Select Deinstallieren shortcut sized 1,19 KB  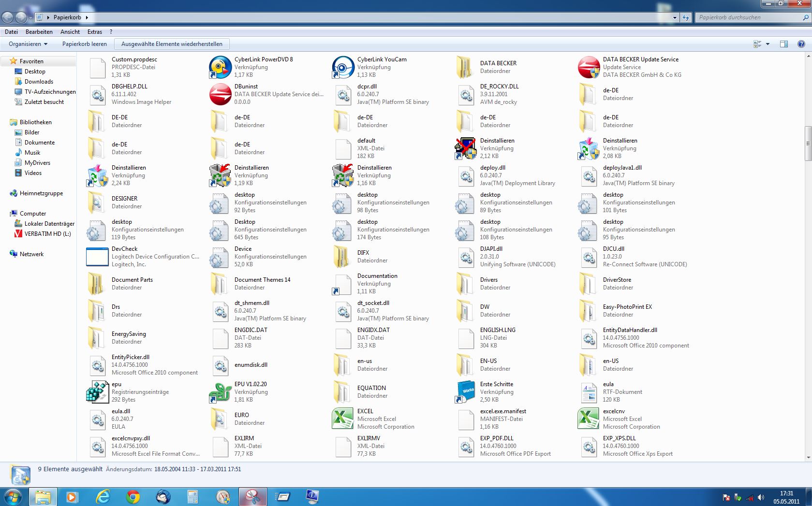coord(220,175)
